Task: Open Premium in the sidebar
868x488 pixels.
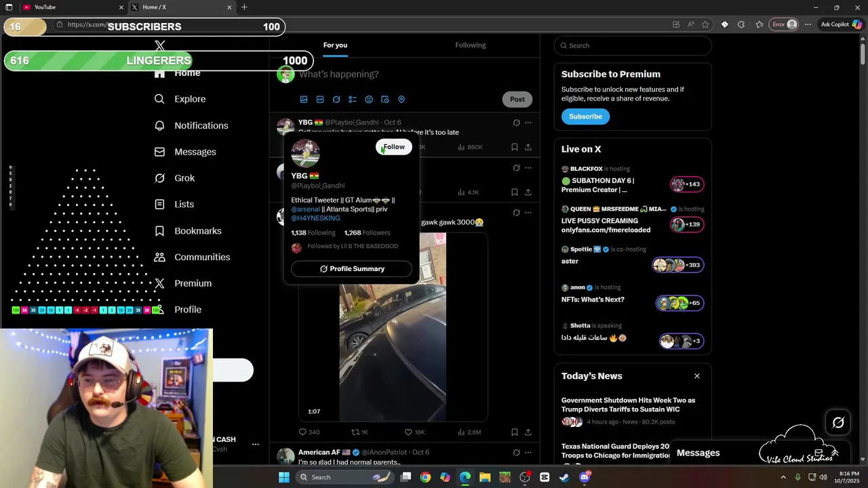Action: click(183, 283)
